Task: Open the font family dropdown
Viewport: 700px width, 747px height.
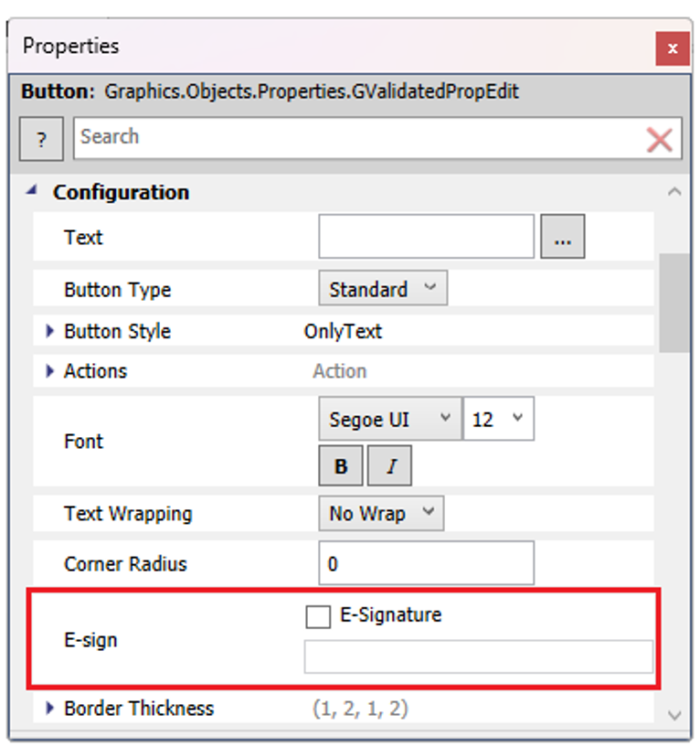Action: point(389,420)
